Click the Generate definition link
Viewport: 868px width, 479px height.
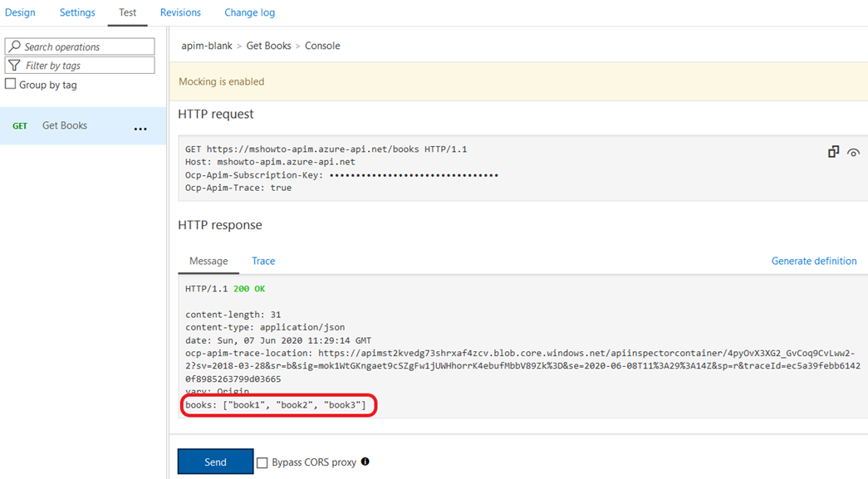coord(814,261)
